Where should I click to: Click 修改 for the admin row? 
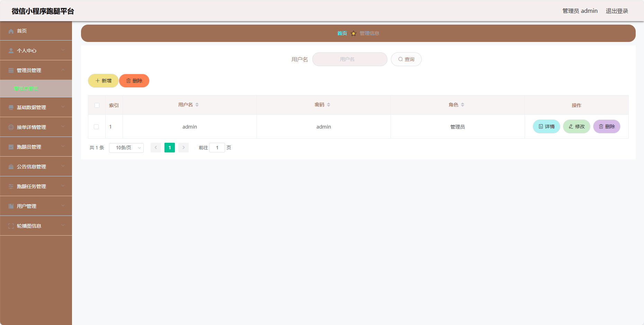click(x=576, y=126)
